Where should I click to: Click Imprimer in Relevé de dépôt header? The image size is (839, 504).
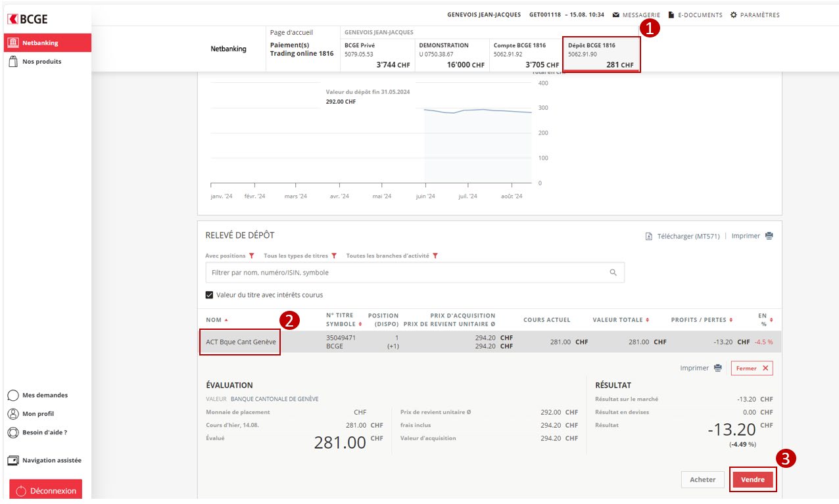tap(746, 236)
